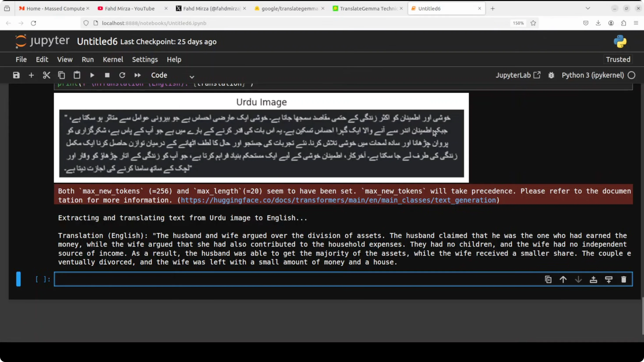Screen dimensions: 644x362
Task: Expand the browser tab list chevron
Action: pyautogui.click(x=588, y=9)
